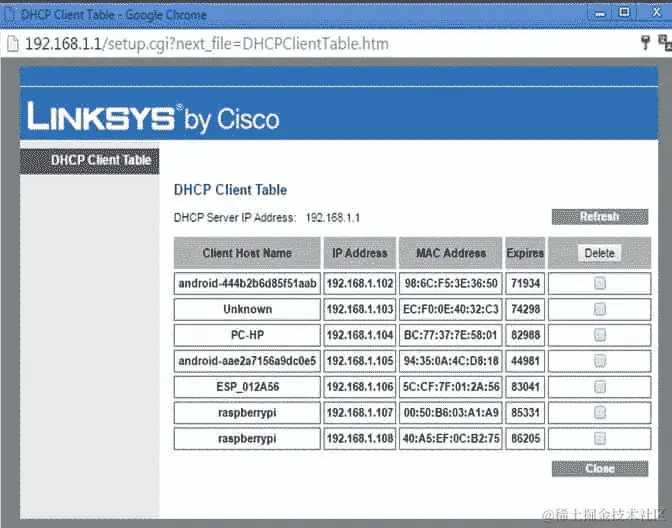Screen dimensions: 672x528
Task: Close the Chrome window
Action: [x=656, y=13]
